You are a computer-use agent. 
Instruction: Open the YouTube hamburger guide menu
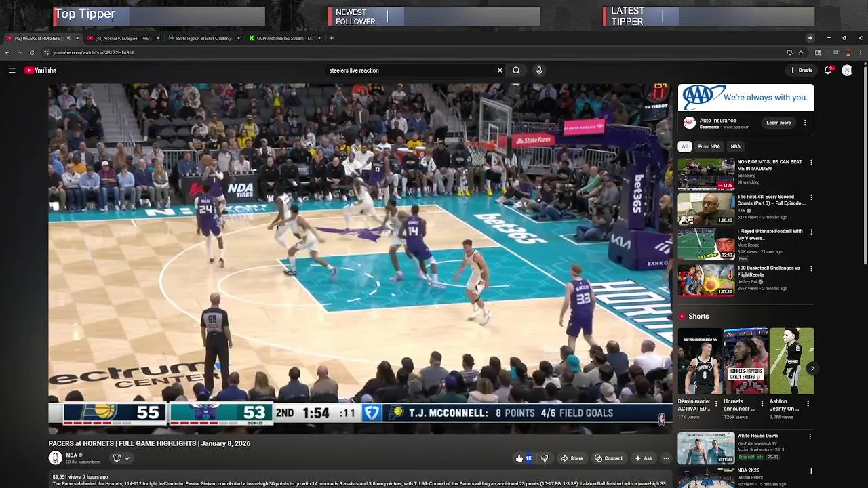click(x=12, y=70)
